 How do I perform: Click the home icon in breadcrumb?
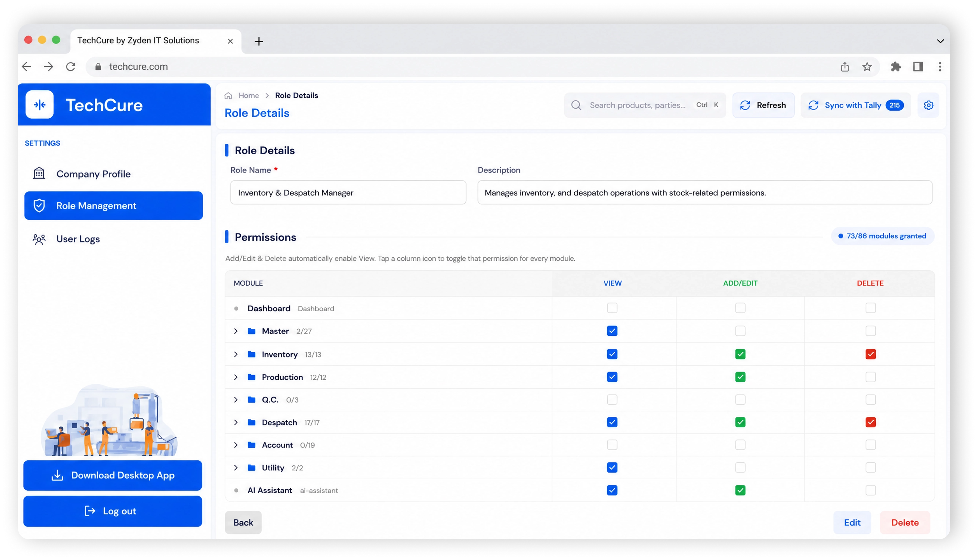[x=228, y=95]
